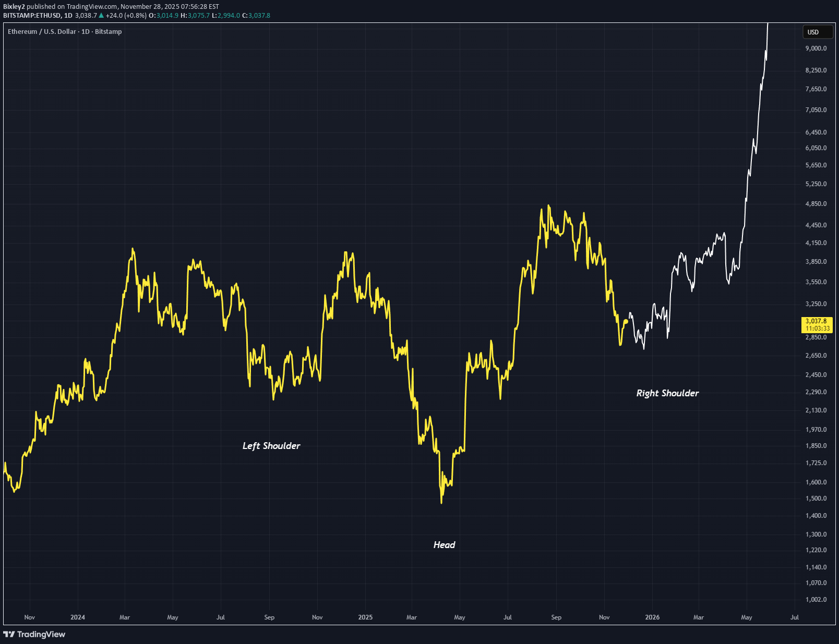This screenshot has width=839, height=644.
Task: Click the BITSTAMP:ETHUSD symbol in header
Action: tap(32, 15)
